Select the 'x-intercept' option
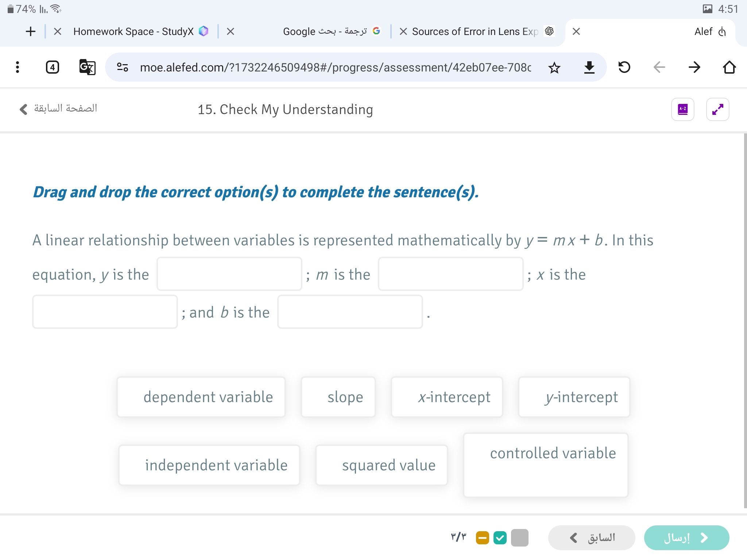The width and height of the screenshot is (747, 560). point(447,397)
